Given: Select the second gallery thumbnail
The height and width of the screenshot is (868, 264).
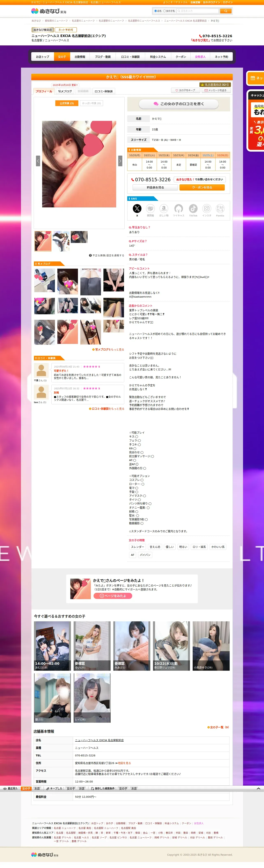Looking at the screenshot, I should (x=61, y=241).
